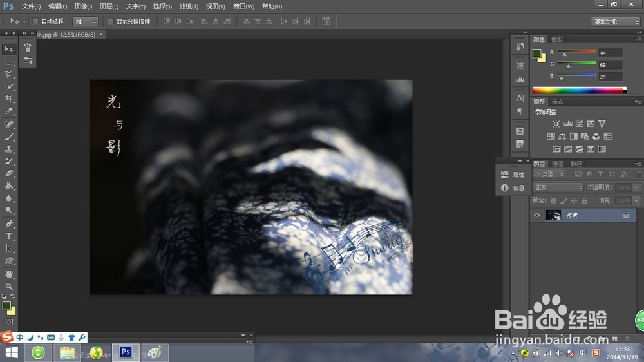Toggle lock position
The height and width of the screenshot is (362, 644).
(x=574, y=200)
